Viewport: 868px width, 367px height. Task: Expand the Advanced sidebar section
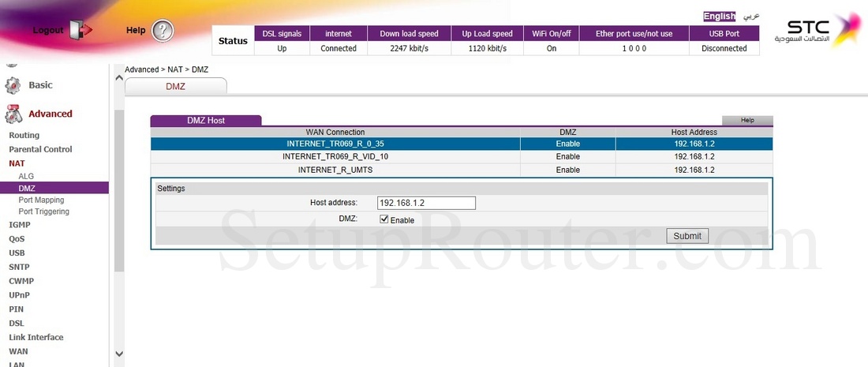click(50, 114)
